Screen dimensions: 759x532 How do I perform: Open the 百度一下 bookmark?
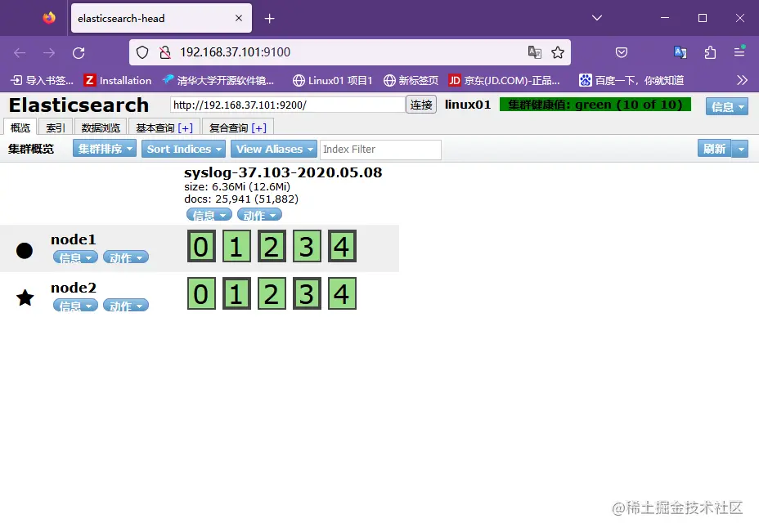click(x=631, y=80)
